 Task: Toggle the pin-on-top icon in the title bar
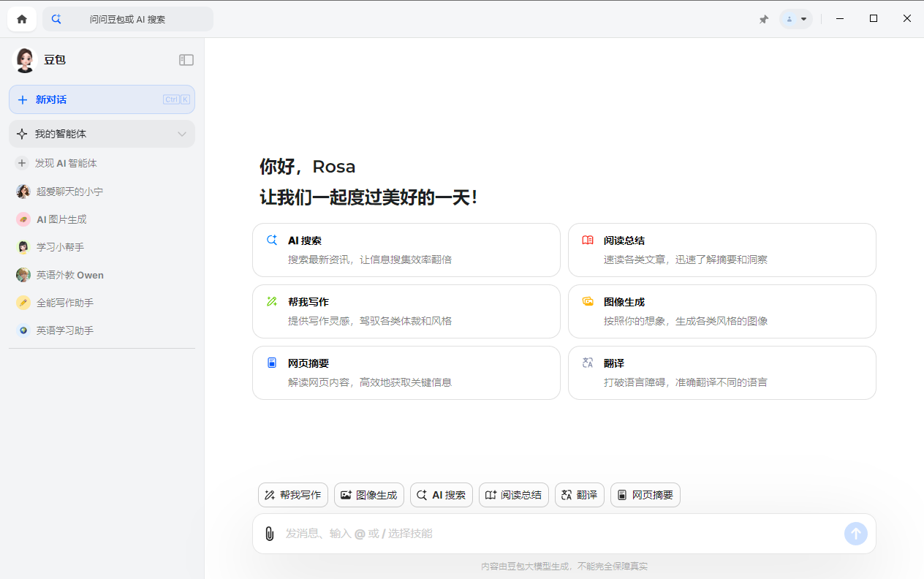(763, 18)
